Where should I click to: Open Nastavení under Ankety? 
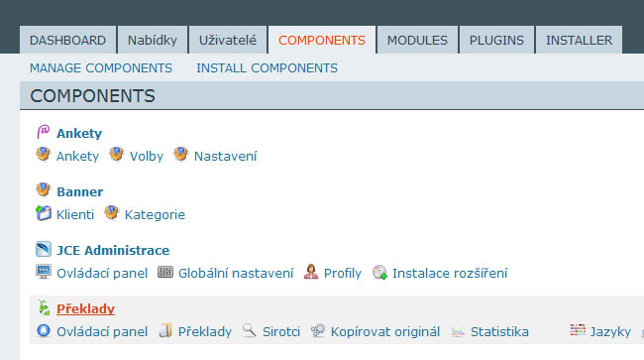click(226, 156)
